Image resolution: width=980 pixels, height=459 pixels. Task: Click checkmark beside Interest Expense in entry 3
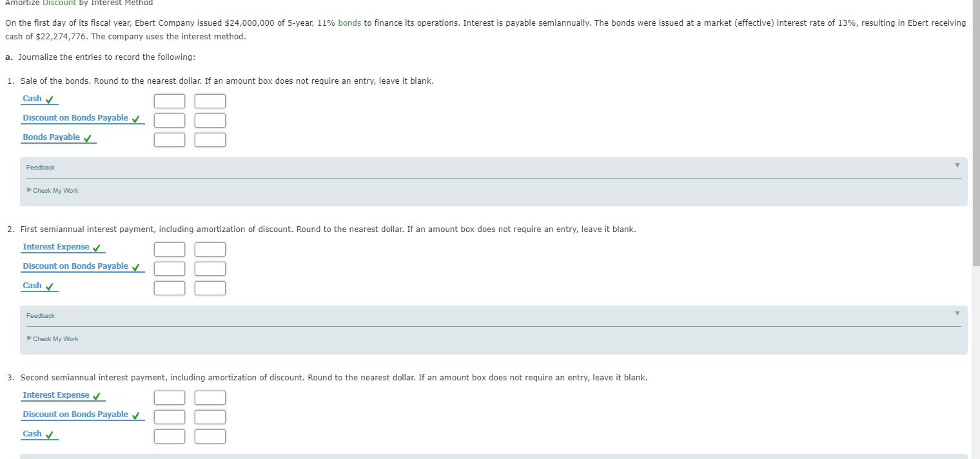[x=97, y=395]
